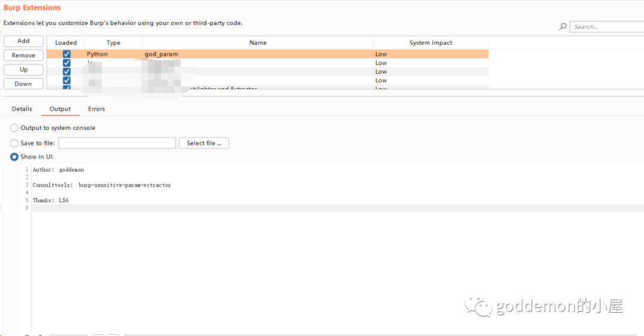Click Low impact cell of god_param

point(381,54)
